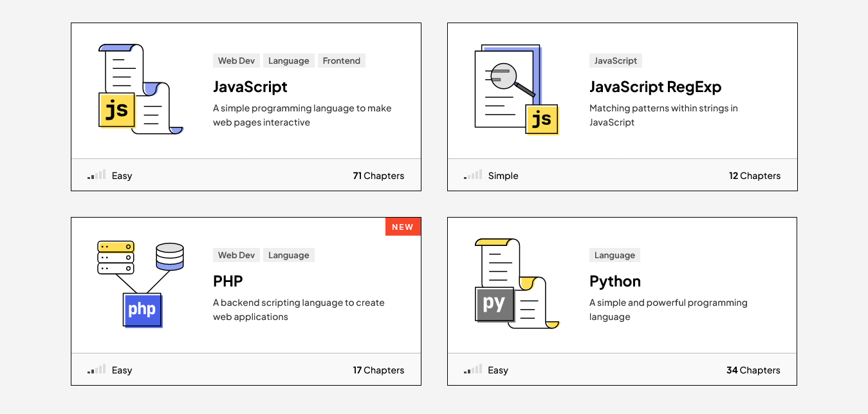Viewport: 868px width, 414px height.
Task: Click '71 Chapters' on JavaScript card
Action: point(378,176)
